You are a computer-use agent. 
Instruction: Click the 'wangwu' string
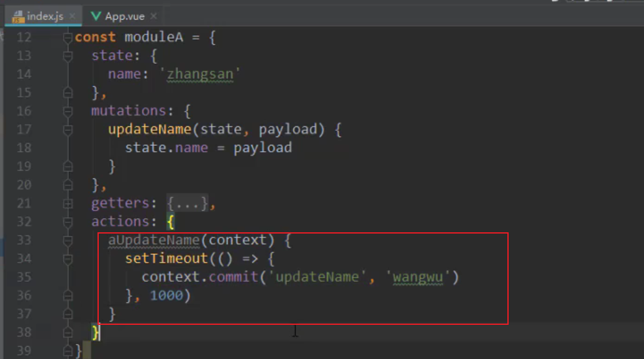tap(418, 277)
